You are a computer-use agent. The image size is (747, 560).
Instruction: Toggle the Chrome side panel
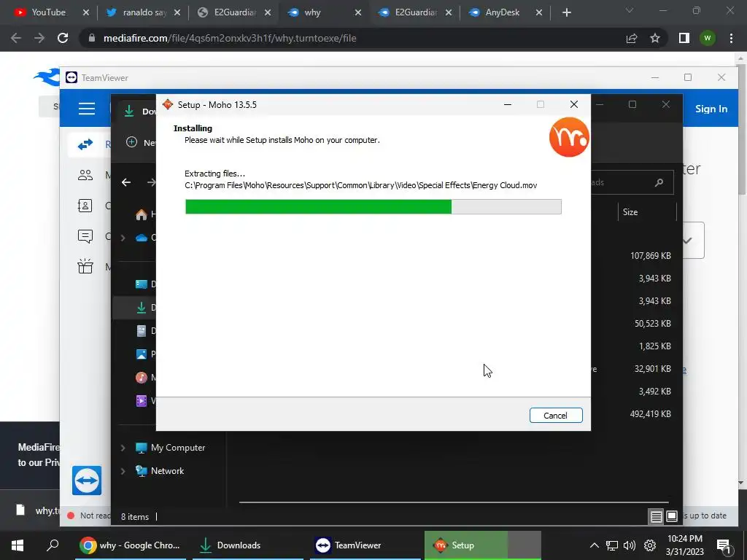[684, 38]
